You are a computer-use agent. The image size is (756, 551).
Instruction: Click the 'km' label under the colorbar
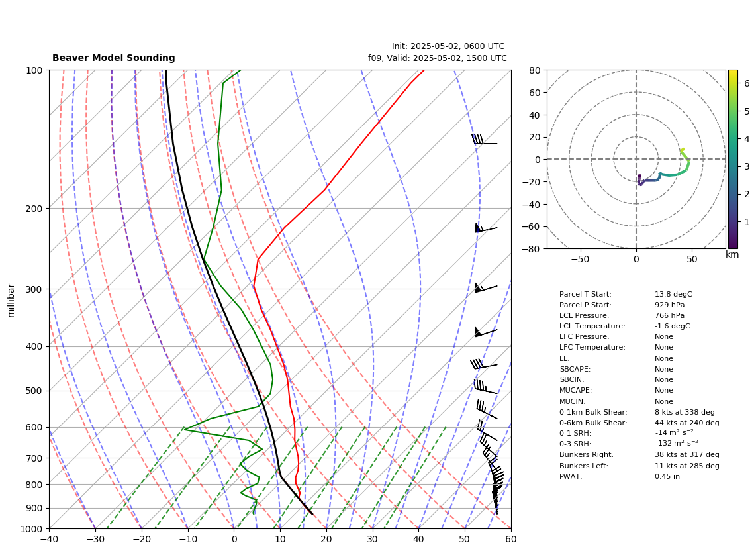(x=732, y=254)
